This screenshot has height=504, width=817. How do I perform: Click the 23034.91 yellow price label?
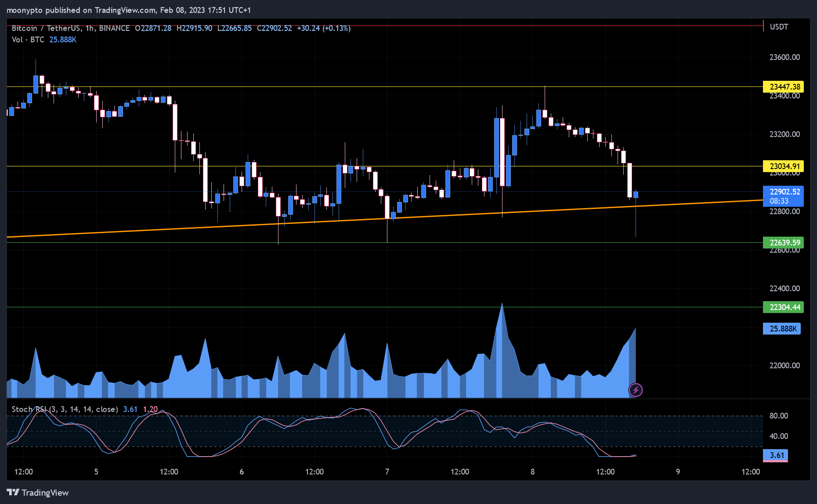pos(784,166)
